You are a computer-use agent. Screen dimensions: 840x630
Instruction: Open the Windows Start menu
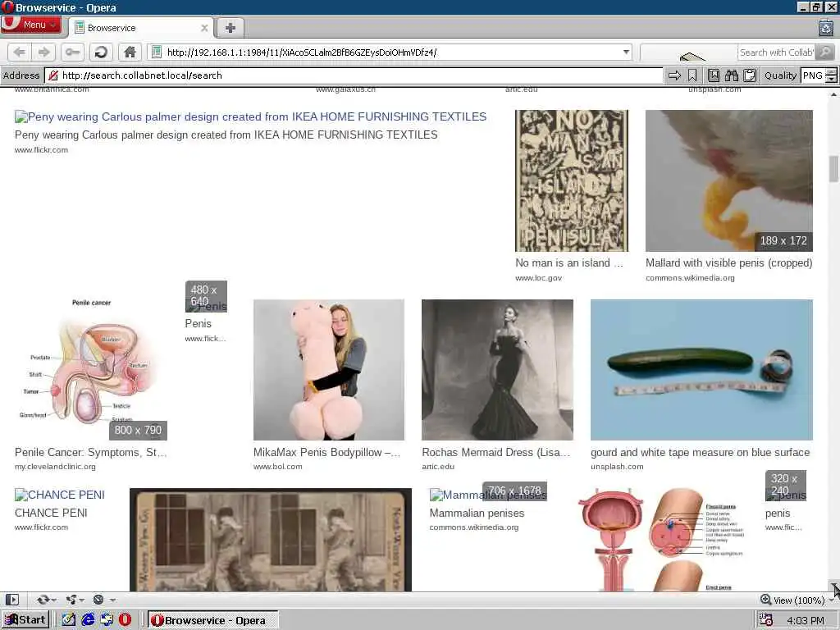point(25,620)
